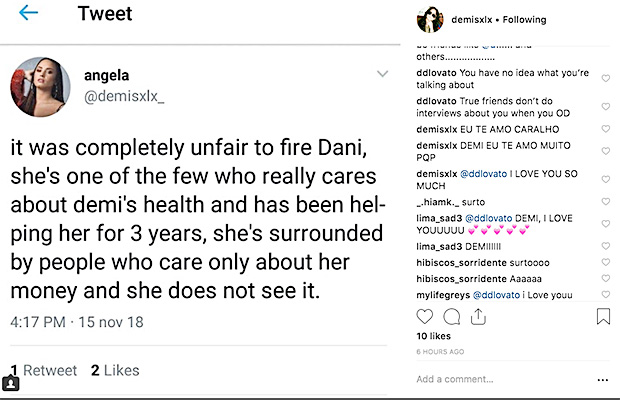Open the demisxlx Instagram profile picture
Viewport: 620px width, 400px height.
click(x=434, y=19)
